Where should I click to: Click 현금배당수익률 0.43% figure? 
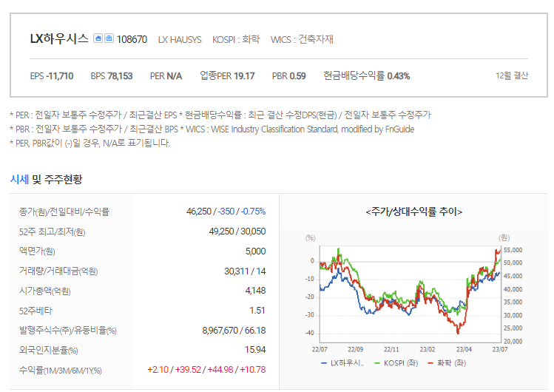[367, 75]
